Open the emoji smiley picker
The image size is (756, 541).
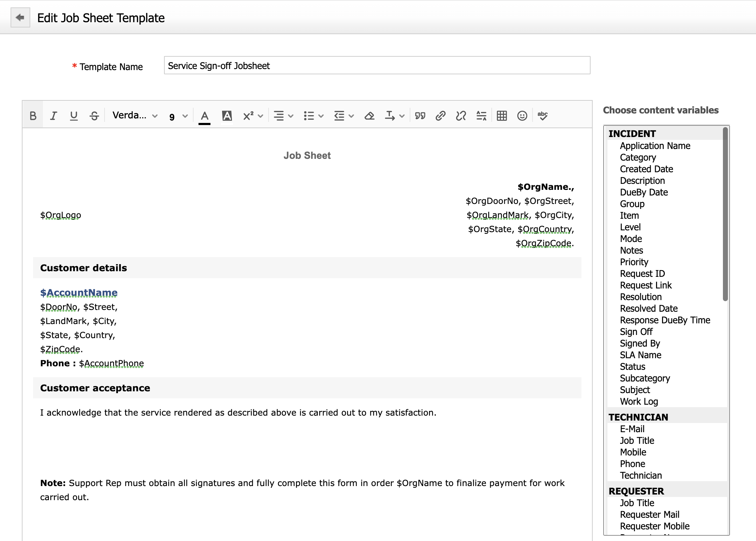click(x=522, y=116)
